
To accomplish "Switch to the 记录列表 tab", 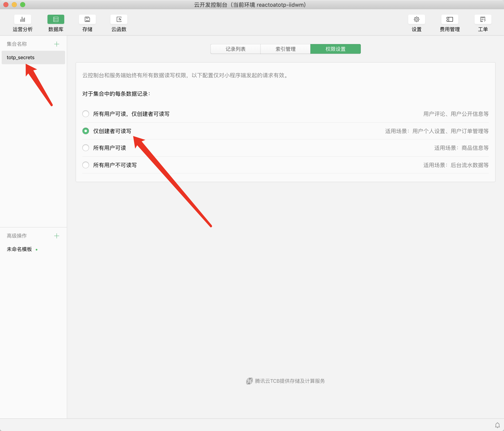I will pyautogui.click(x=235, y=49).
